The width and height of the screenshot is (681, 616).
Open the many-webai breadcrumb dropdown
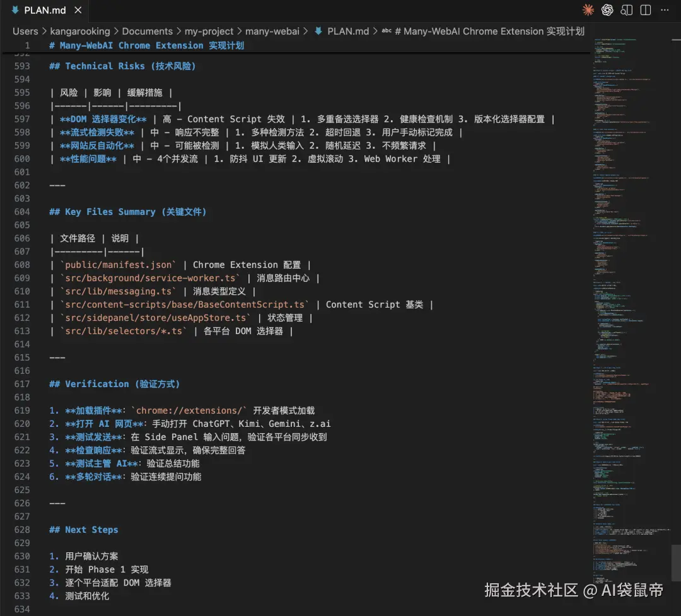[x=272, y=31]
